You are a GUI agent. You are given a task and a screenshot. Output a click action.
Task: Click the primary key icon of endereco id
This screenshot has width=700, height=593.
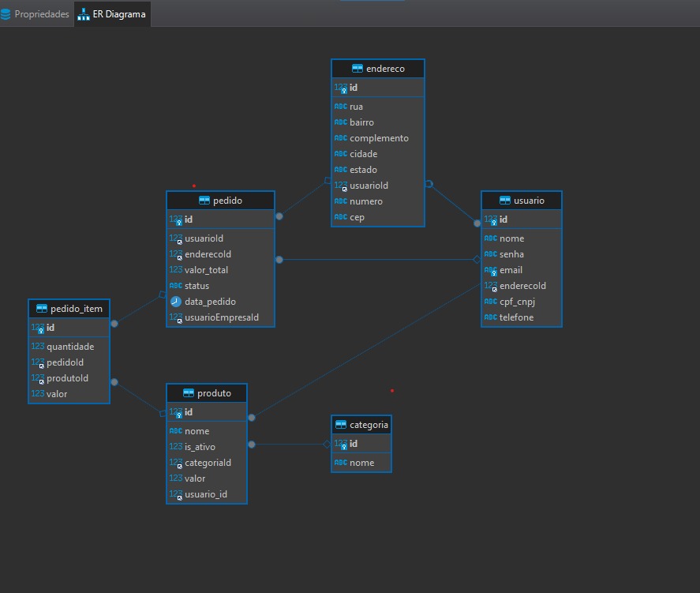point(341,88)
